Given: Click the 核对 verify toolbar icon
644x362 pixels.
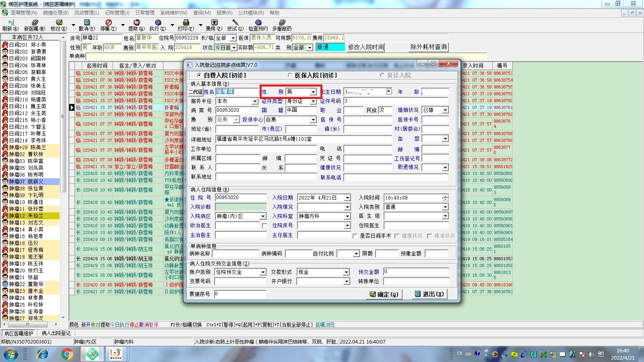Looking at the screenshot, I should pos(59,25).
